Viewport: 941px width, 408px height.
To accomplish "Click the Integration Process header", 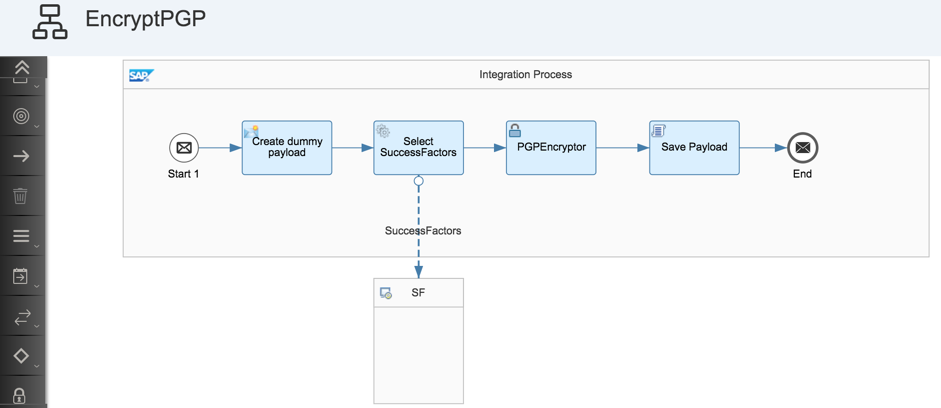I will 526,74.
